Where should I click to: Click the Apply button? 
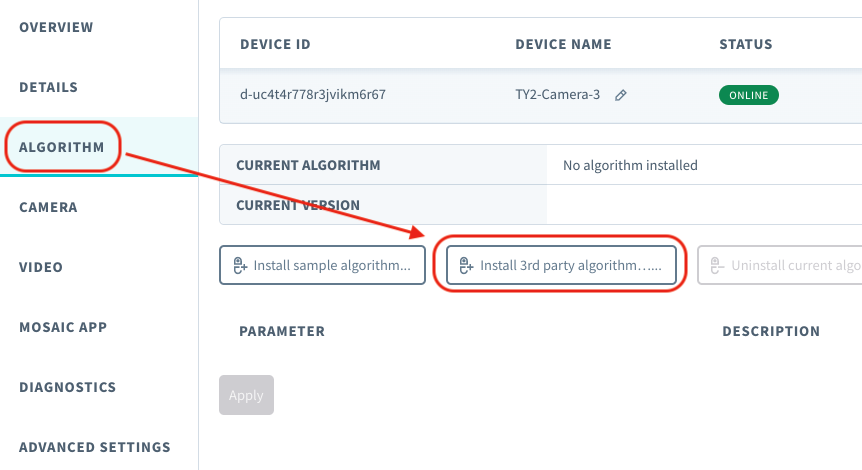pos(246,395)
